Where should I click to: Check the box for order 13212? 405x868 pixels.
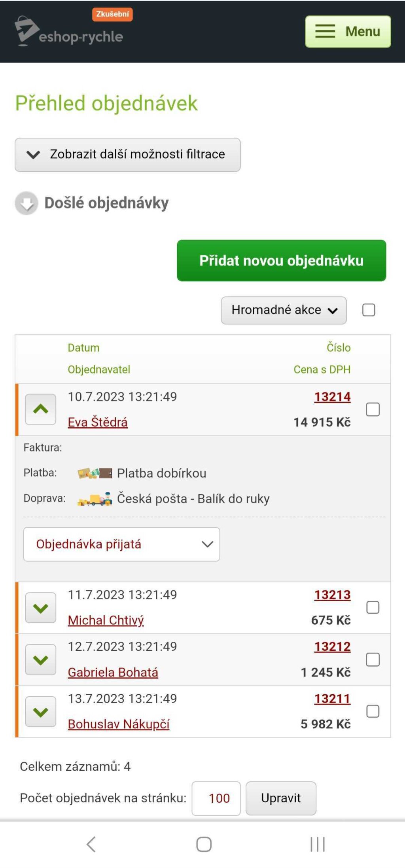pos(373,660)
